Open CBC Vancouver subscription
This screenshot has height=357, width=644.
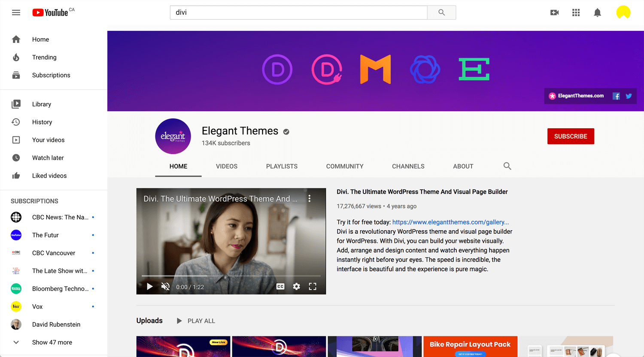[54, 253]
